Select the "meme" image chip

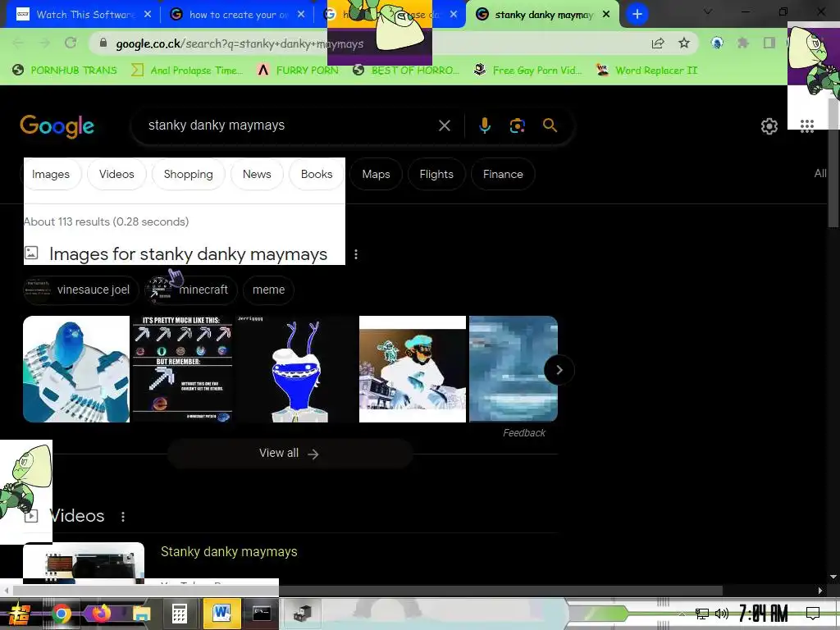coord(268,290)
